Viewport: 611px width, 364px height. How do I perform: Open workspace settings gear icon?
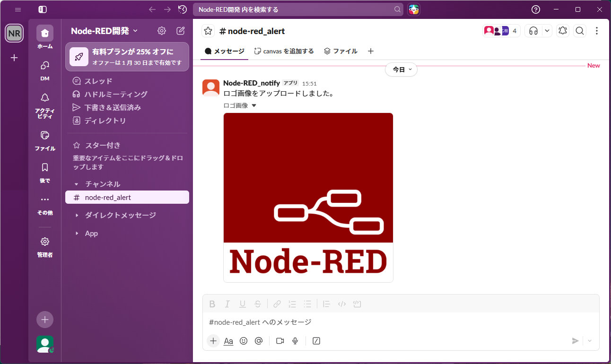pyautogui.click(x=162, y=31)
